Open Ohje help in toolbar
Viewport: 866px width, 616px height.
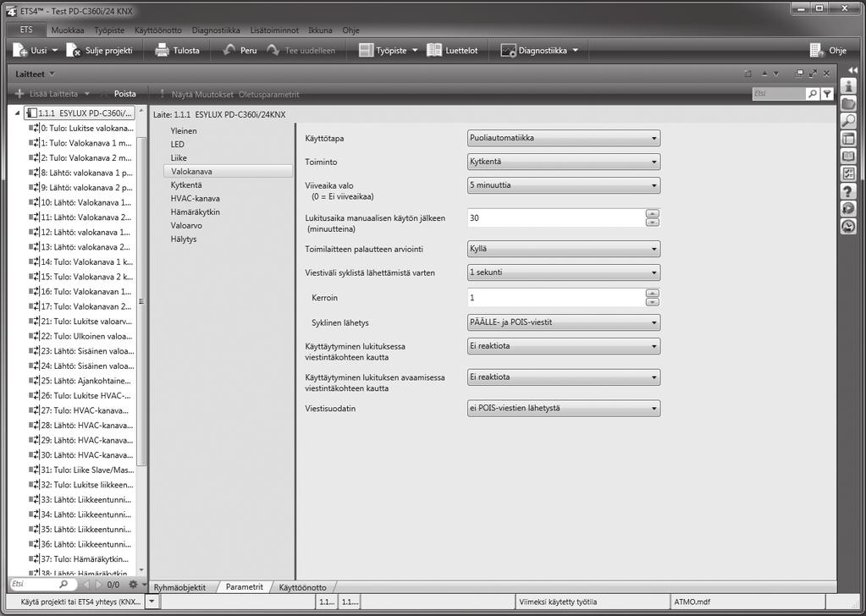pos(828,50)
